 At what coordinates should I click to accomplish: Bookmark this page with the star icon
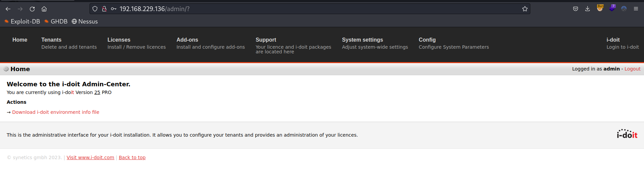point(525,9)
